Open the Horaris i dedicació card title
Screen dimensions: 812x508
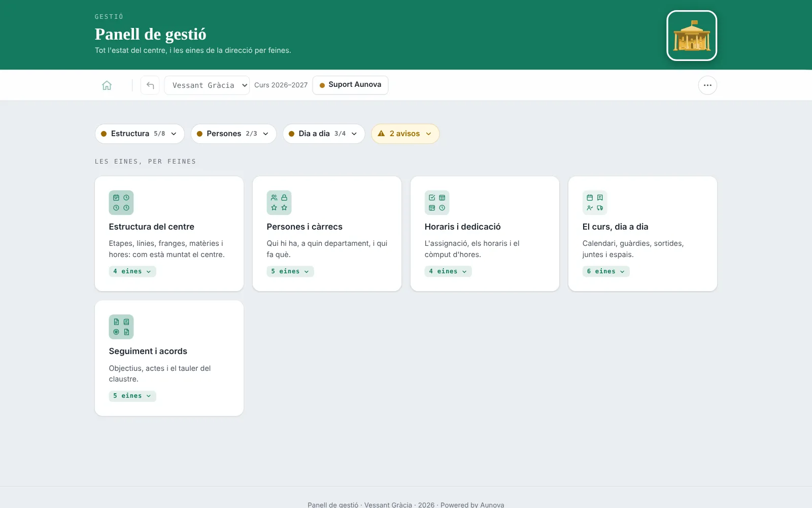tap(463, 227)
